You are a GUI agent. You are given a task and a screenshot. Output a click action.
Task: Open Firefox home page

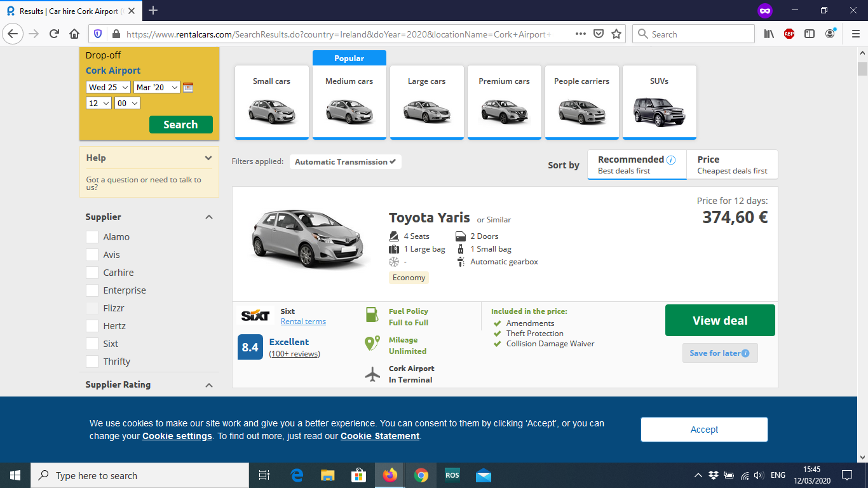[x=74, y=34]
